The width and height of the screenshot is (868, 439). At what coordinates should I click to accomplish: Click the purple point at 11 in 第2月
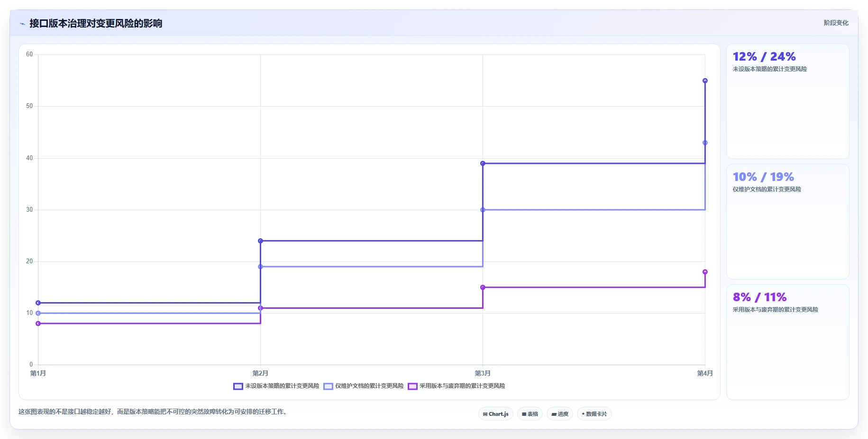coord(260,308)
